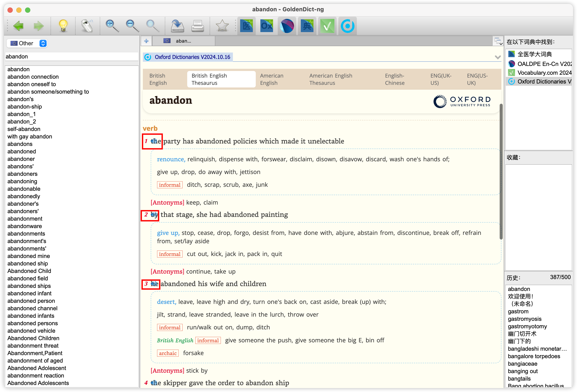Switch to the British English tab
Image resolution: width=577 pixels, height=392 pixels.
pos(158,79)
